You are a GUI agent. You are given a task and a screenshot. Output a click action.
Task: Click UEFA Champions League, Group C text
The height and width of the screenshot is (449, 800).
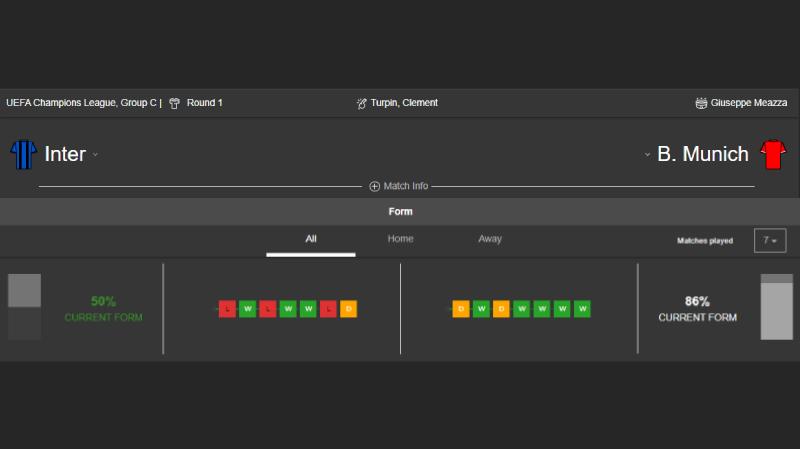pyautogui.click(x=82, y=103)
